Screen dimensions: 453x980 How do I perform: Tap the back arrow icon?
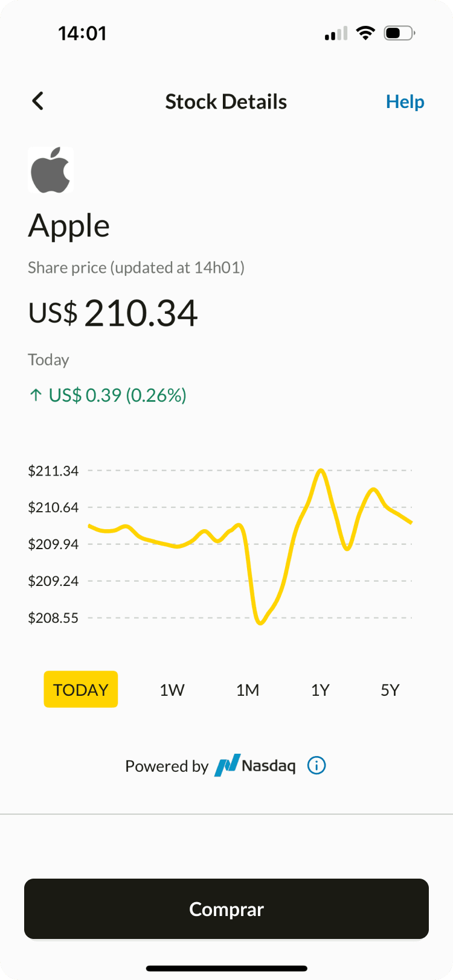(38, 101)
